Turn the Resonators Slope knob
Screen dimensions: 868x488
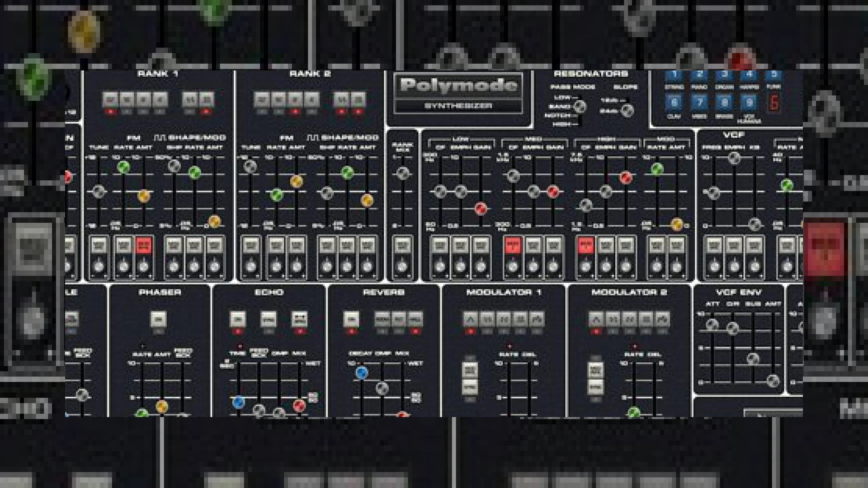coord(627,110)
